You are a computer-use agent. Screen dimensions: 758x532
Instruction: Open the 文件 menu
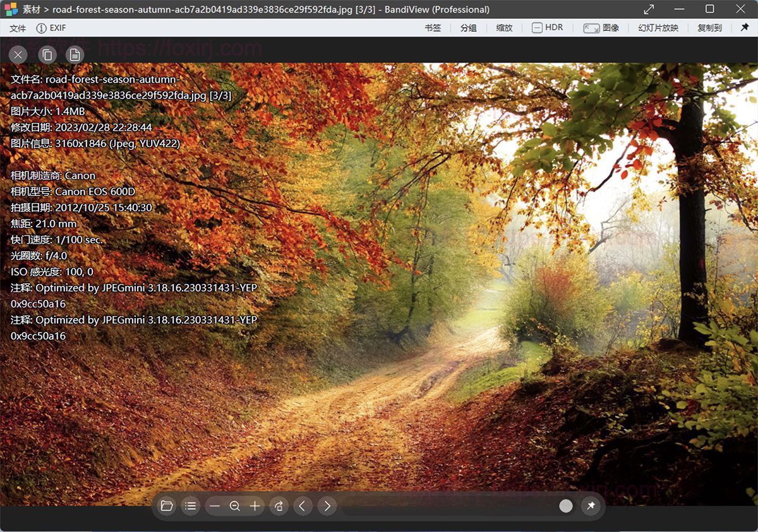pos(17,28)
